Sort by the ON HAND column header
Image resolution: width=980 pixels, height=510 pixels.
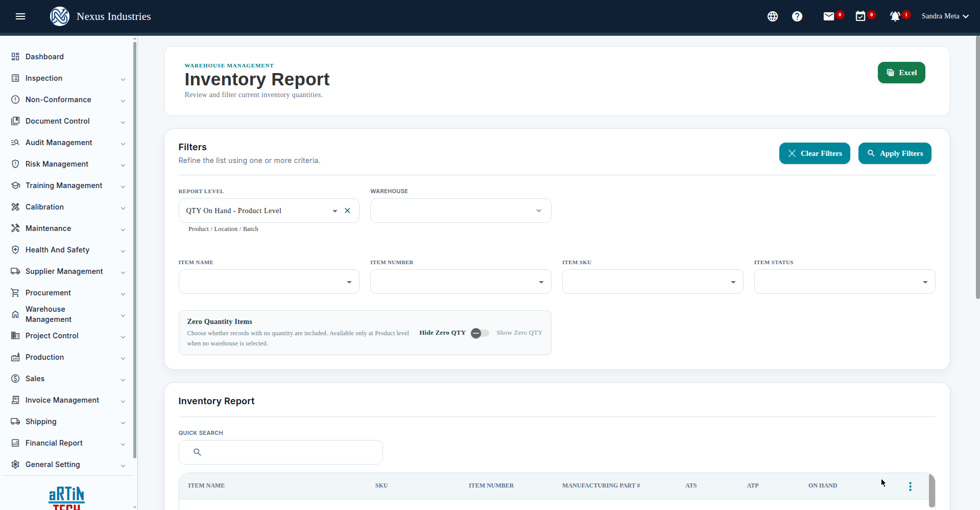tap(823, 485)
